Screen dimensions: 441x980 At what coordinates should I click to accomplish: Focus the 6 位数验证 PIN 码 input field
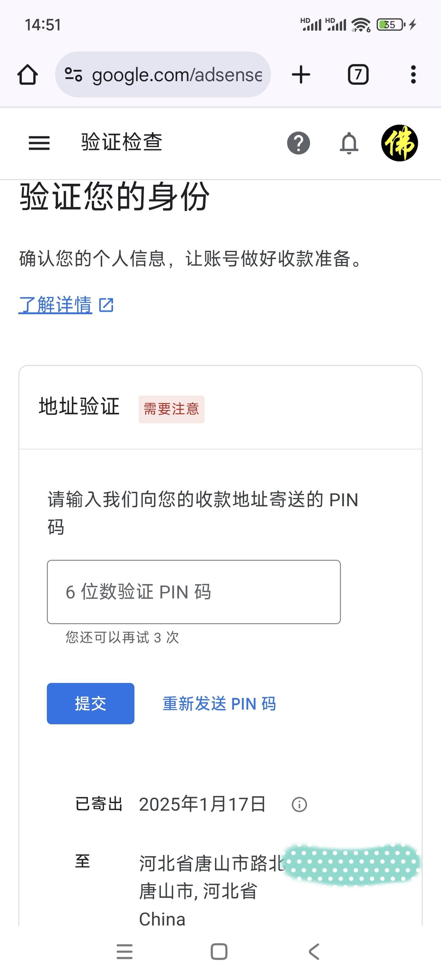[194, 592]
